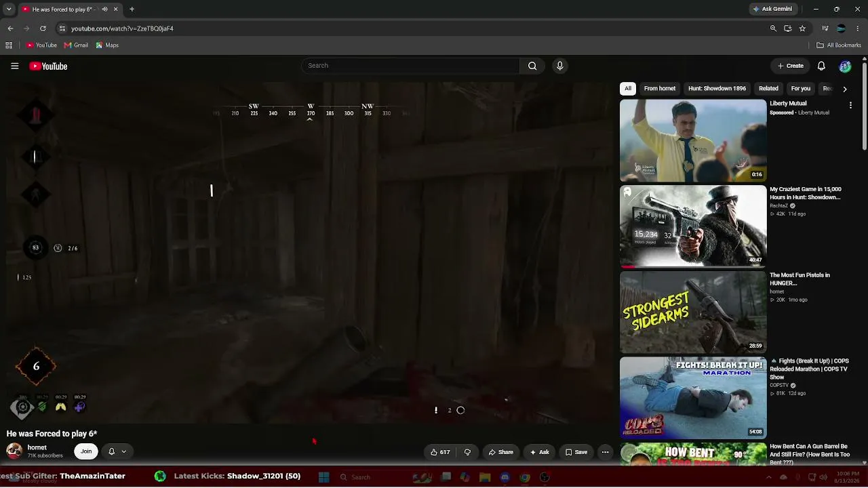Open File Explorer from the taskbar
Screen dimensions: 868x488
(485, 477)
